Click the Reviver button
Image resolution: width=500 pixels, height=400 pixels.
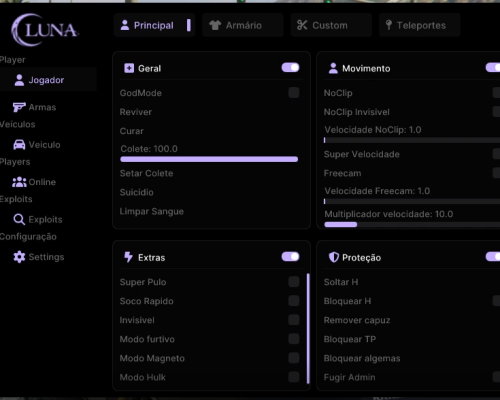click(x=136, y=112)
